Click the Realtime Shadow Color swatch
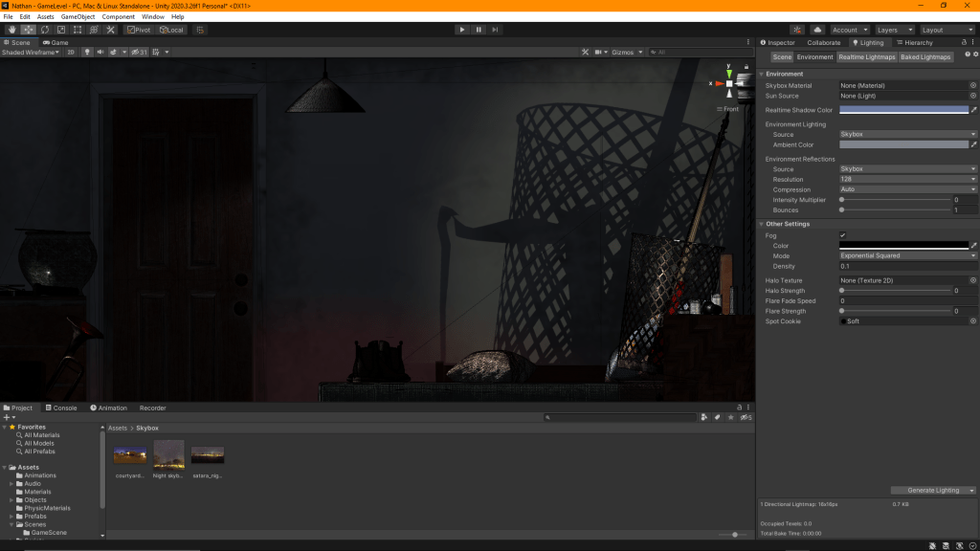The height and width of the screenshot is (551, 980). click(903, 110)
